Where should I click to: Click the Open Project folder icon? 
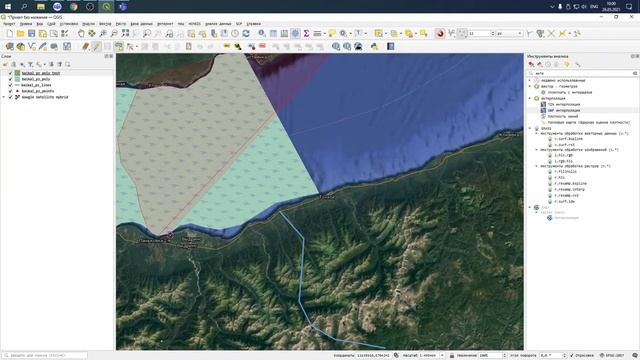tap(20, 33)
